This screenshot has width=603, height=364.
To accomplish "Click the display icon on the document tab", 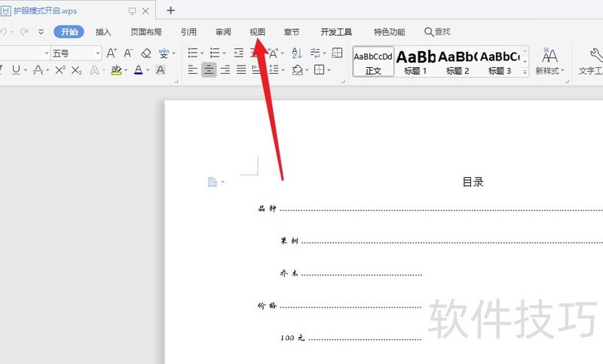I will click(133, 11).
